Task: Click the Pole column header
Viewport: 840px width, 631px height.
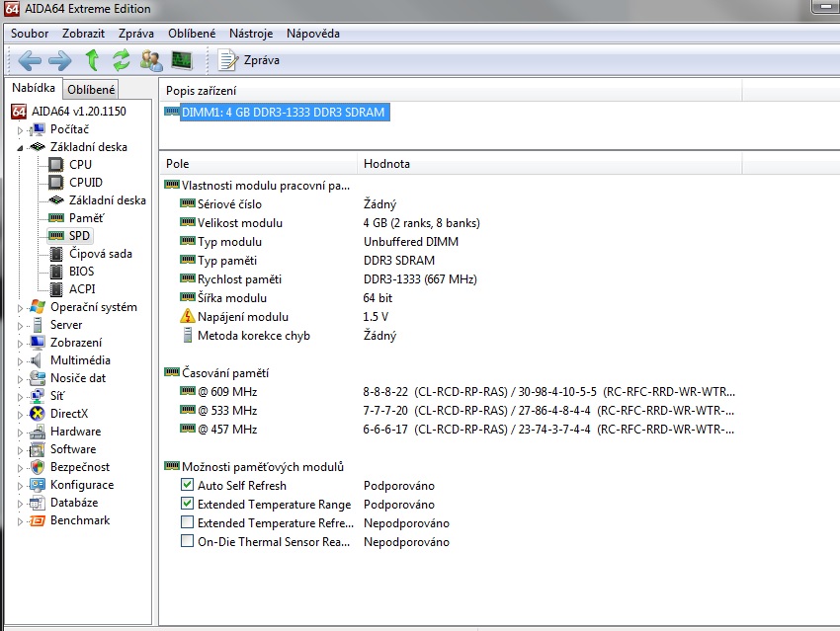Action: [x=258, y=163]
